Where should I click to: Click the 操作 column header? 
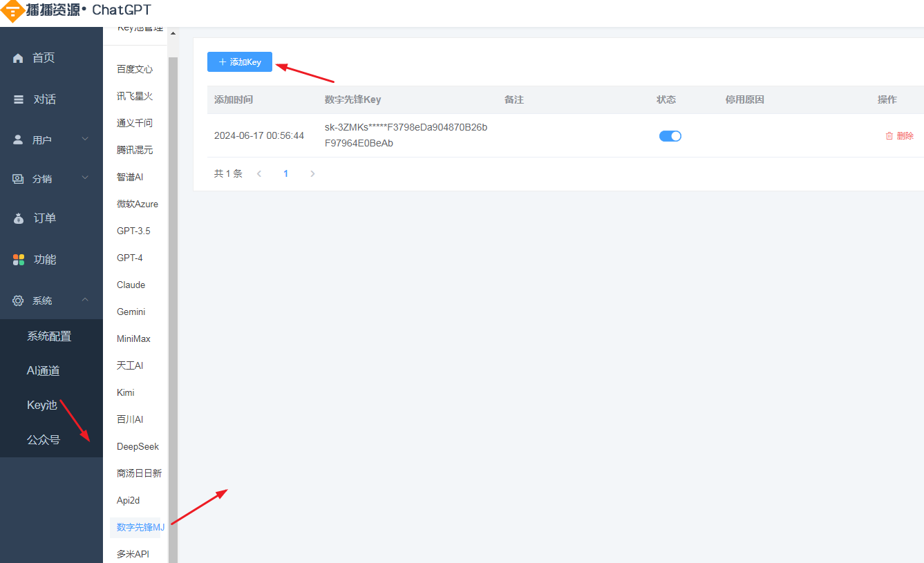tap(887, 99)
